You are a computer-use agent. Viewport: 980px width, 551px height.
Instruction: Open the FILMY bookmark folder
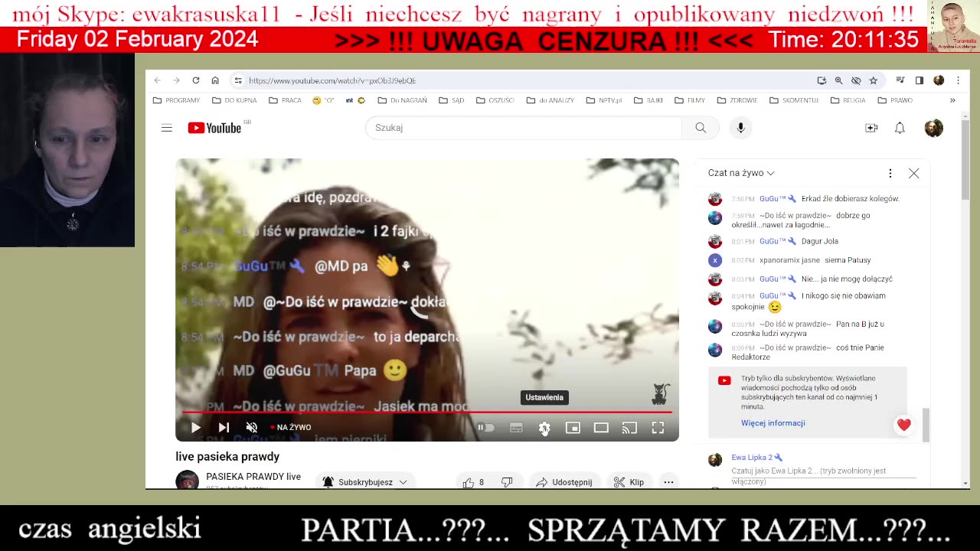pos(690,100)
